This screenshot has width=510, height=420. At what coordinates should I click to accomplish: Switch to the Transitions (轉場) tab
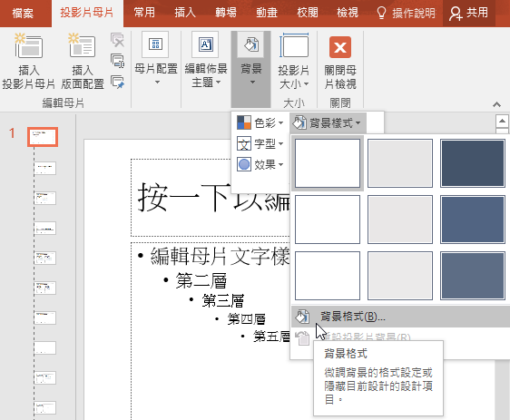coord(226,13)
